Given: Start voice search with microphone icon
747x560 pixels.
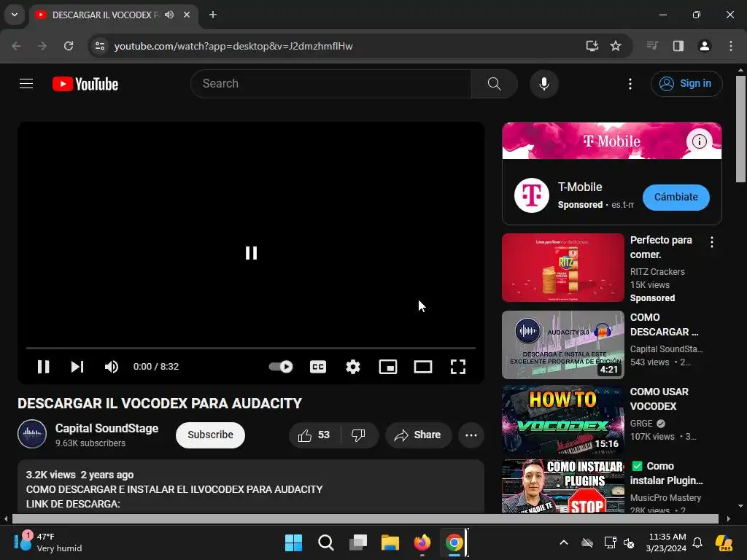Looking at the screenshot, I should coord(543,84).
